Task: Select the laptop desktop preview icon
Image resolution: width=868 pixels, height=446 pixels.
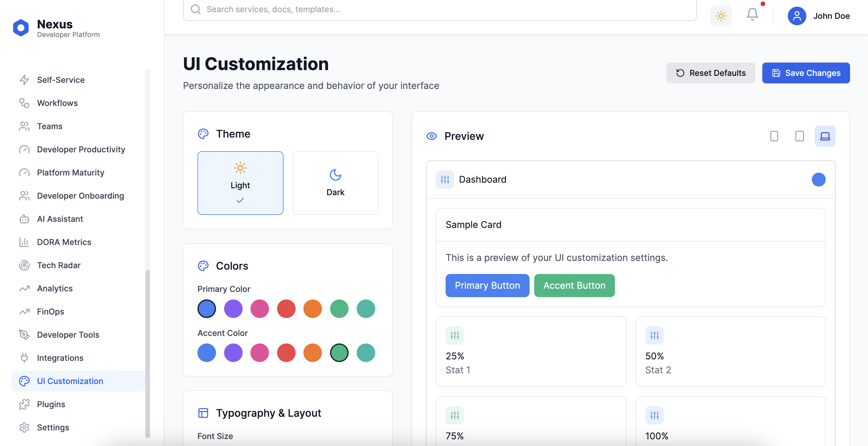Action: pos(825,136)
